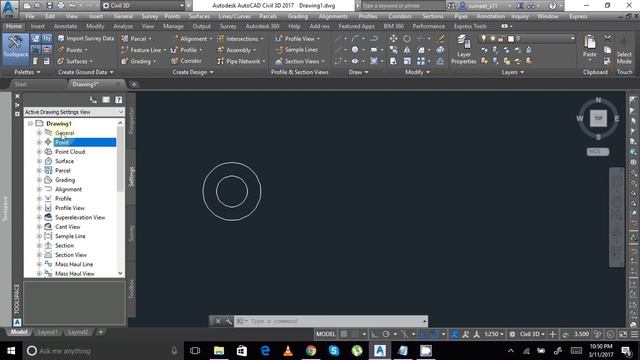The height and width of the screenshot is (360, 640).
Task: Click the layer color swatch
Action: tap(511, 38)
